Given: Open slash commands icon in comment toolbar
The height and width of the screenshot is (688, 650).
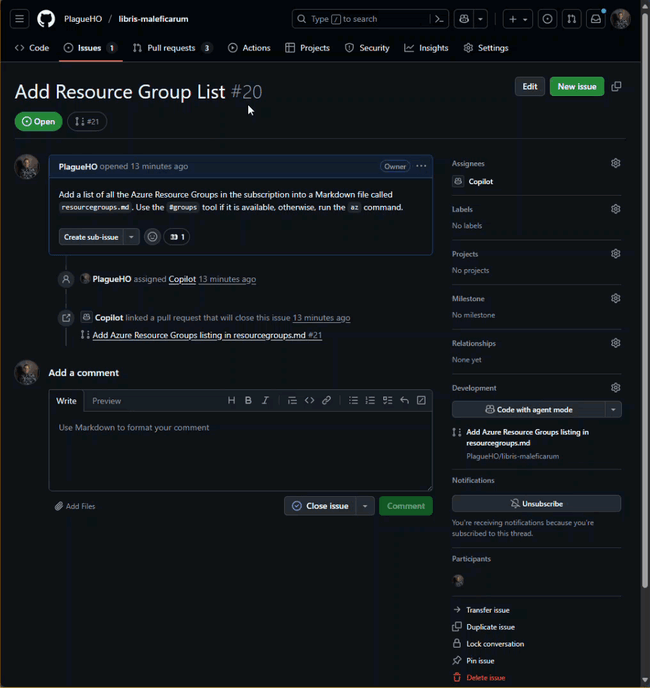Looking at the screenshot, I should coord(421,400).
